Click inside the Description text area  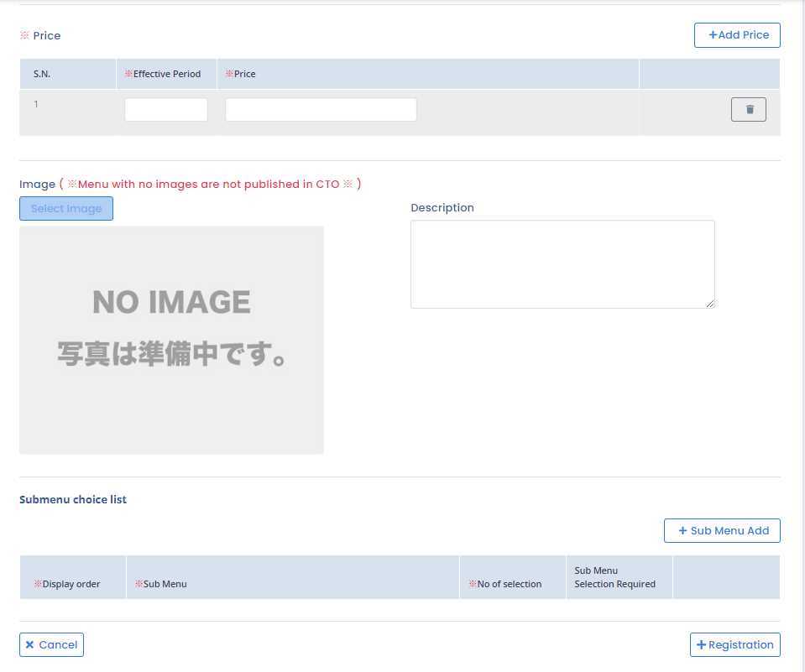pos(562,263)
